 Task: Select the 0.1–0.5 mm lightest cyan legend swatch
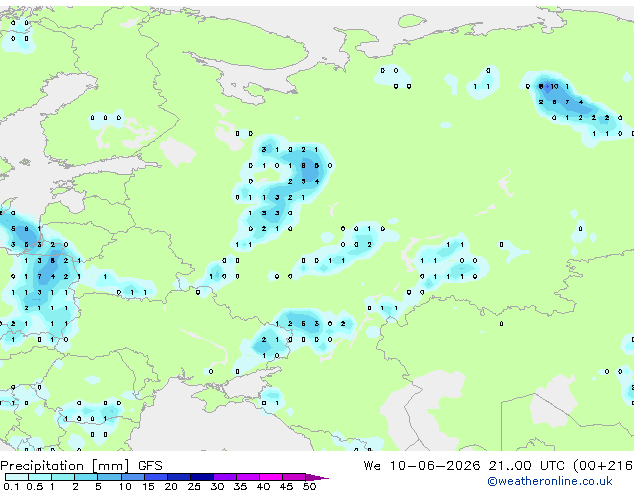(x=17, y=477)
